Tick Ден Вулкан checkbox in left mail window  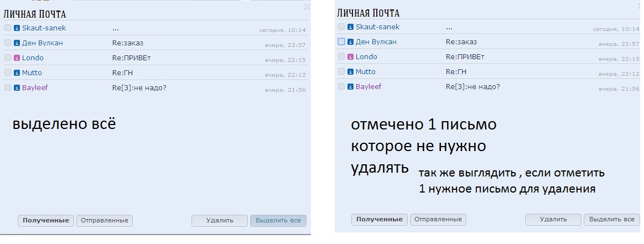[x=8, y=43]
